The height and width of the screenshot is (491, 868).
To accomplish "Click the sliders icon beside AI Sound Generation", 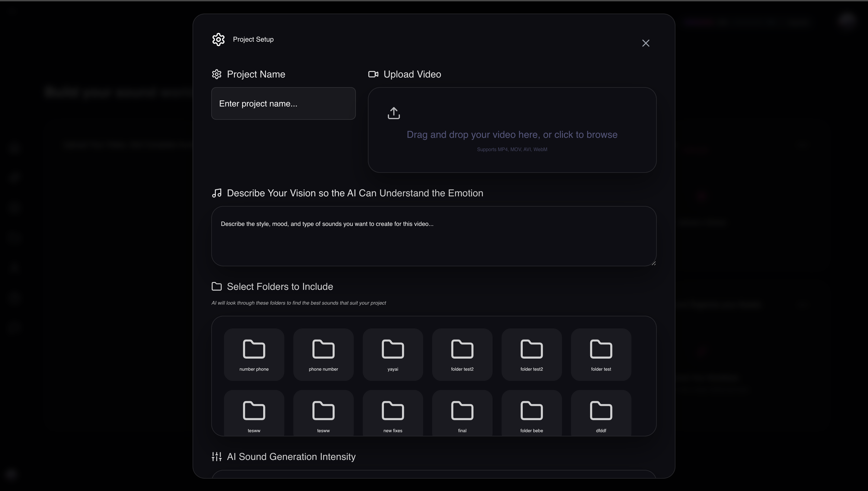I will tap(217, 456).
